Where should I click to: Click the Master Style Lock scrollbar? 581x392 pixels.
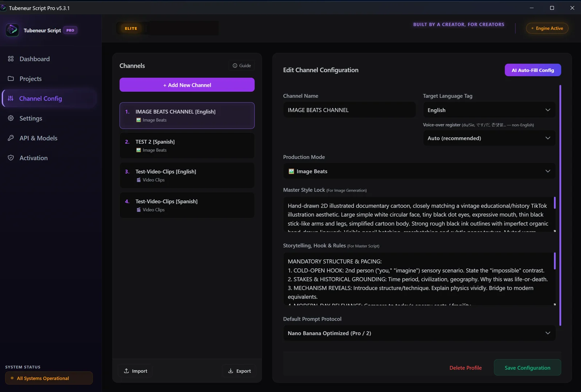point(554,203)
